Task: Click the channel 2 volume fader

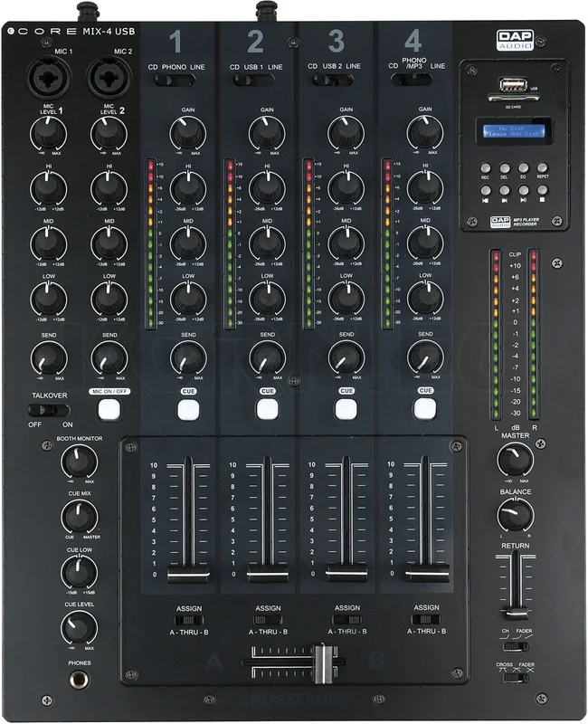Action: tap(268, 573)
